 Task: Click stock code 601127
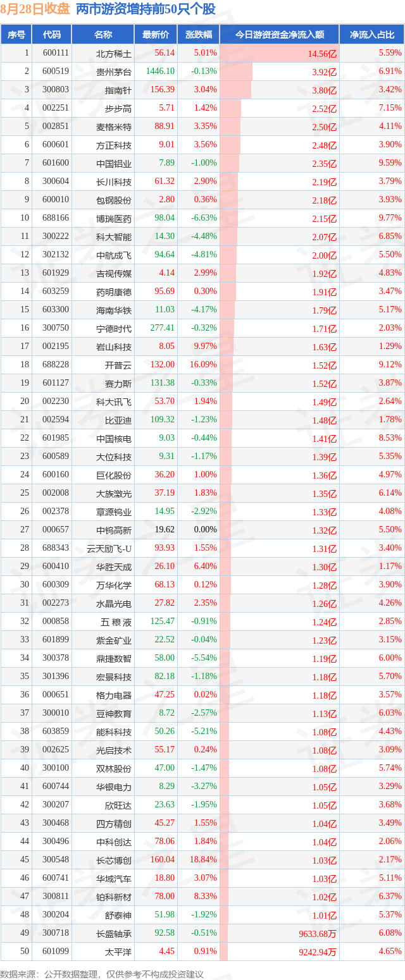(x=56, y=383)
